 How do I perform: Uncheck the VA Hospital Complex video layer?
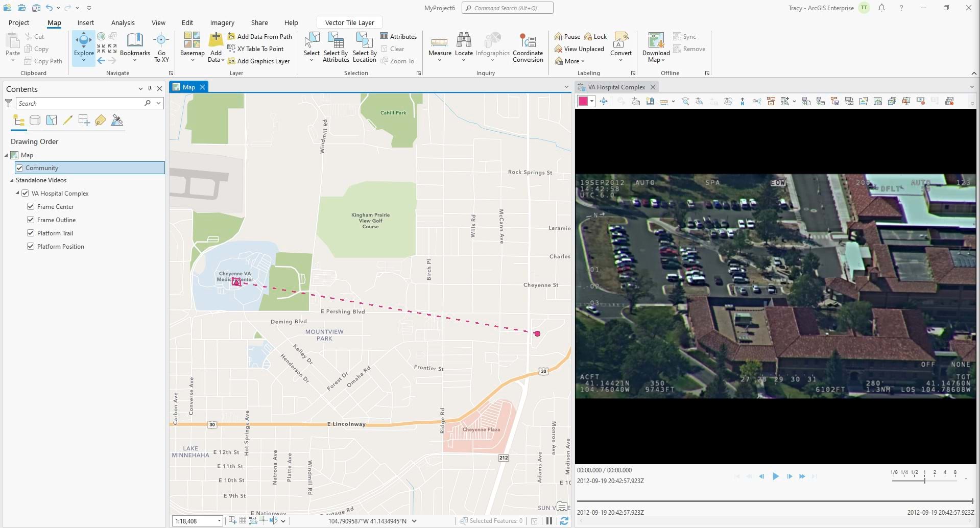tap(25, 194)
